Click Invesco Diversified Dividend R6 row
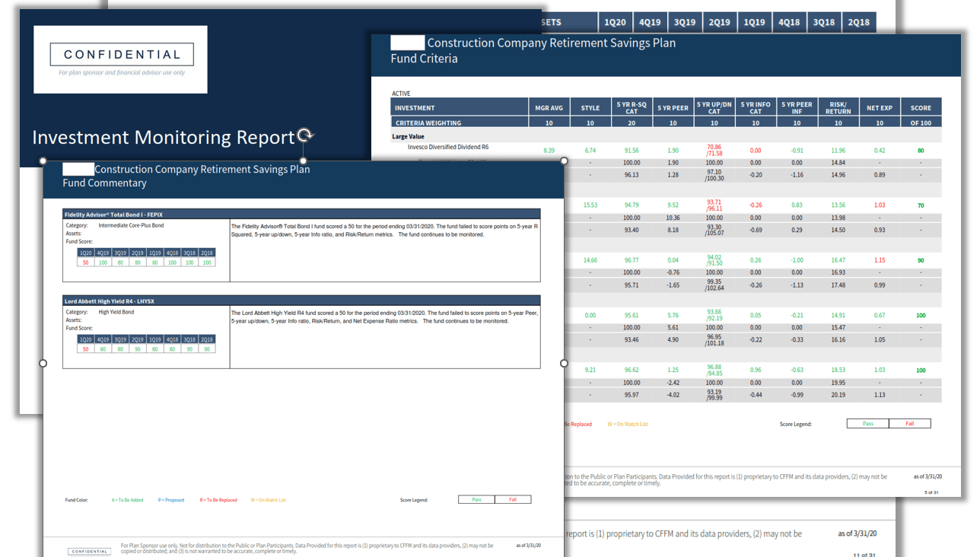 (448, 148)
